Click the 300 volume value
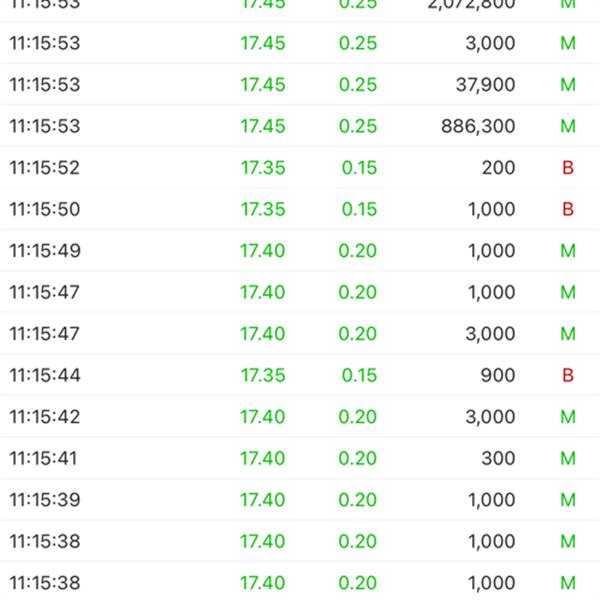This screenshot has width=600, height=600. pos(498,459)
